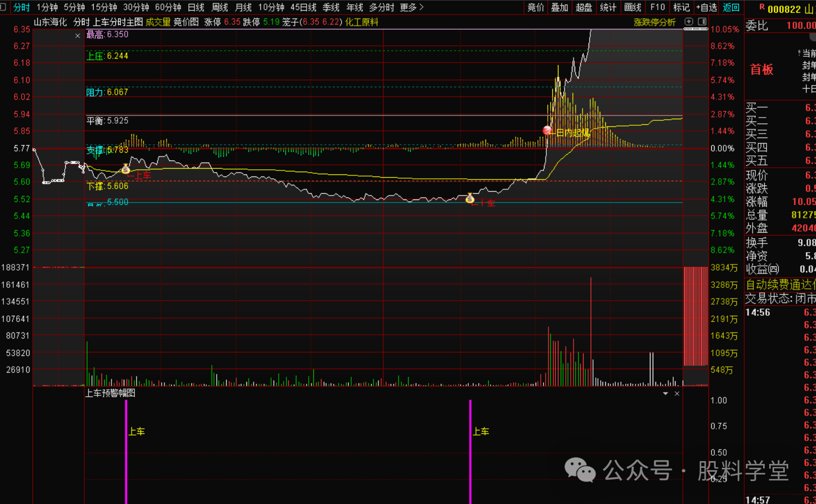Screen dimensions: 816x504
Task: Close the 上车预警幅图 sub-panel
Action: tap(677, 394)
